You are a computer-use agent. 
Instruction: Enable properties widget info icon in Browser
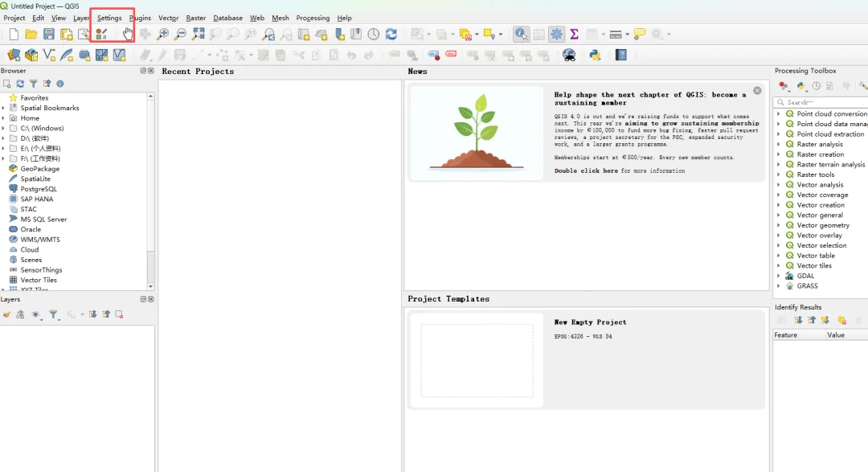pyautogui.click(x=60, y=84)
